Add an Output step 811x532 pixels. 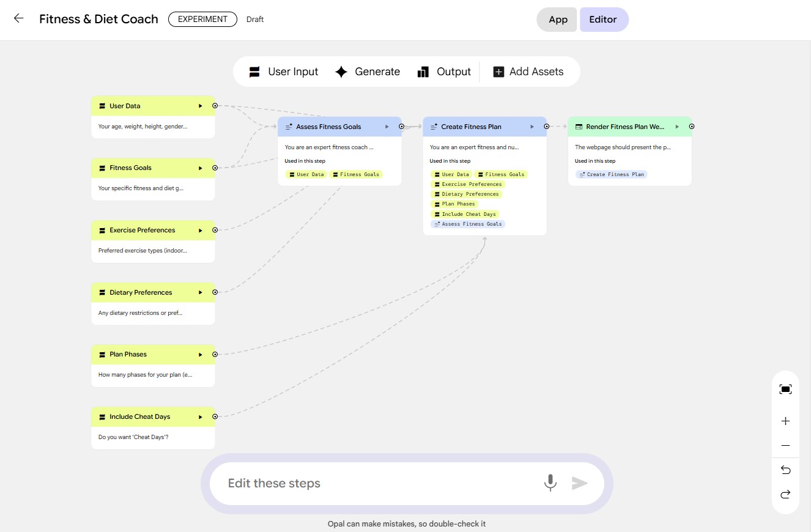pyautogui.click(x=444, y=72)
